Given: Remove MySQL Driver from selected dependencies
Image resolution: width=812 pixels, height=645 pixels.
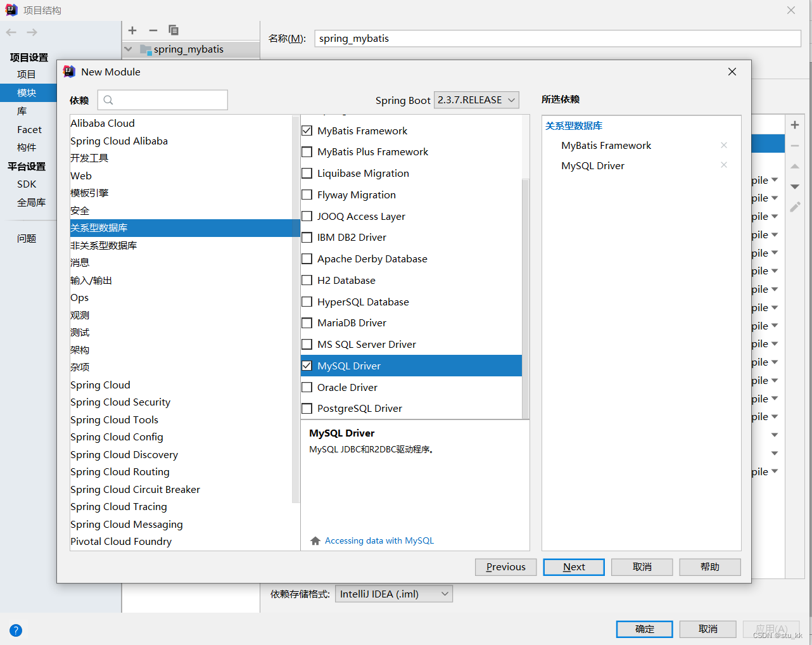Looking at the screenshot, I should point(724,165).
